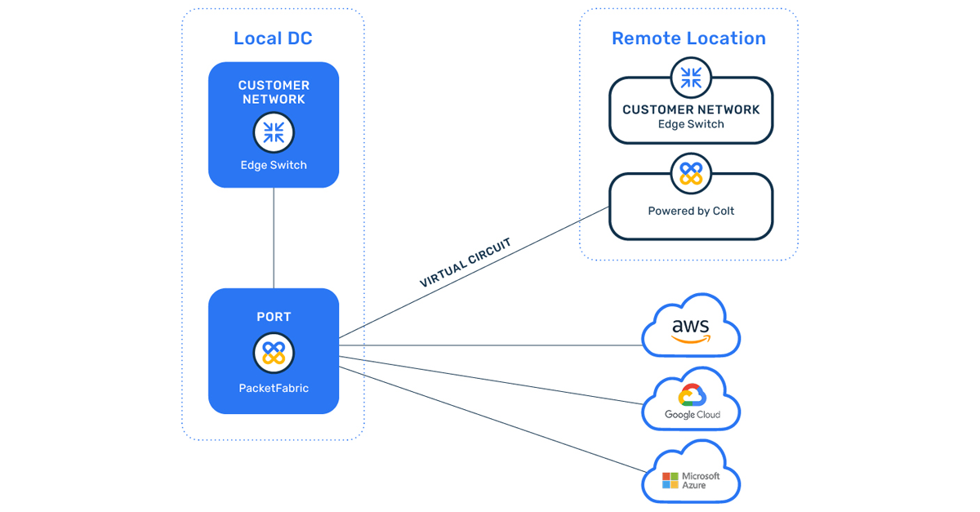Click the PacketFabric logo inside the PORT box
Screen dimensions: 980x512
274,353
